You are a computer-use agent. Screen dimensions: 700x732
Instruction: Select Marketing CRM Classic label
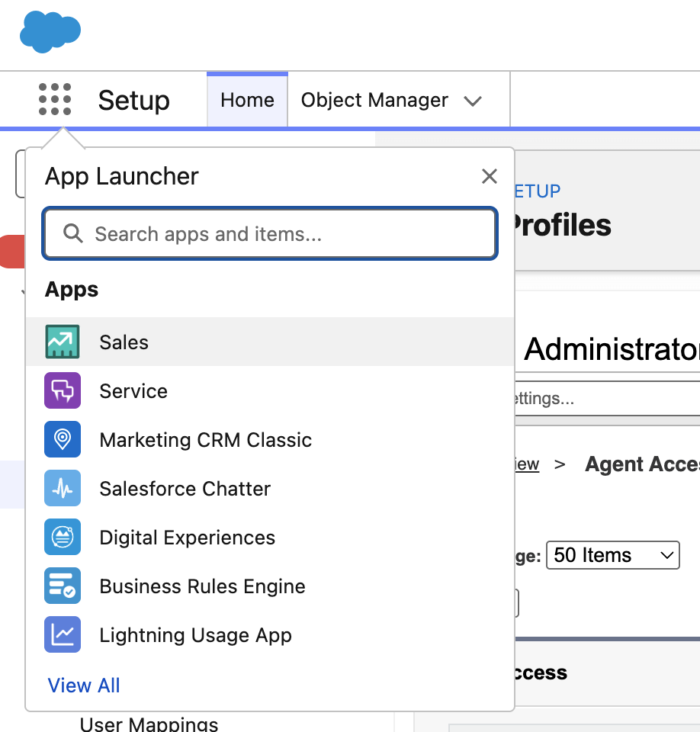205,440
